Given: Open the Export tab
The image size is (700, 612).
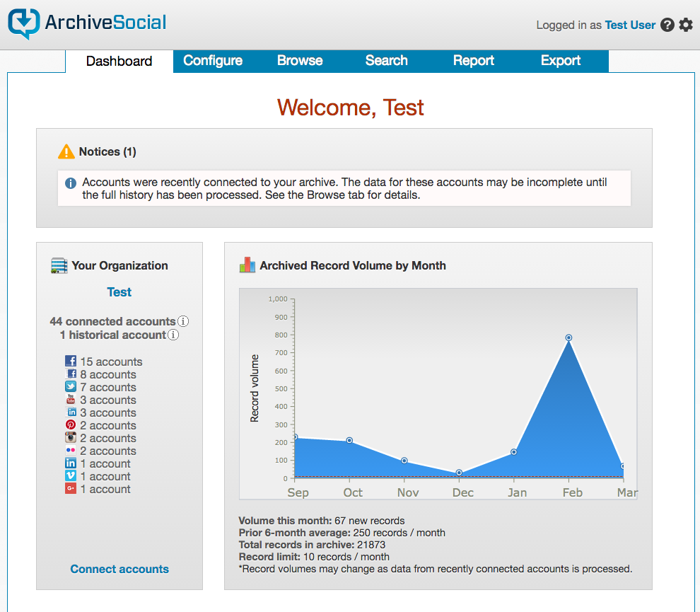Looking at the screenshot, I should pos(561,61).
